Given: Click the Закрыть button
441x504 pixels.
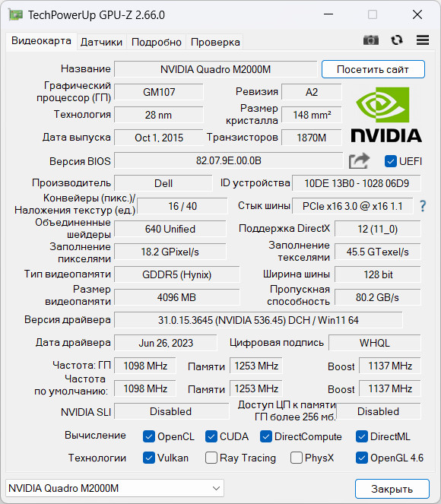Looking at the screenshot, I should pos(392,489).
